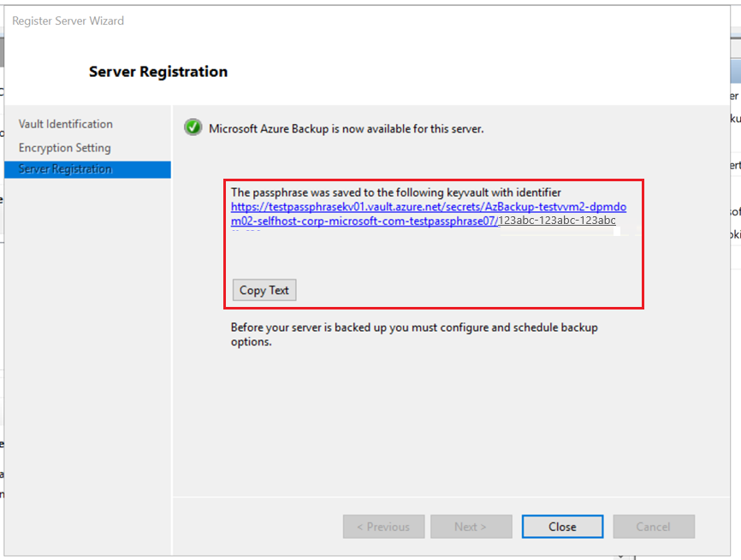Open the keyvault secret identifier link
Viewport: 741px width, 560px height.
tap(428, 214)
